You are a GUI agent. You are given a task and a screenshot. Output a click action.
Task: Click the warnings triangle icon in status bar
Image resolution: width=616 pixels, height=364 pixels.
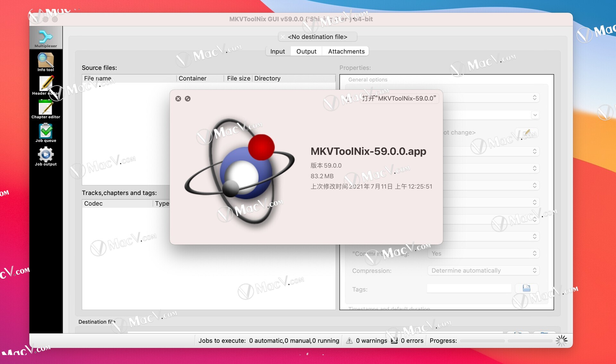click(349, 341)
